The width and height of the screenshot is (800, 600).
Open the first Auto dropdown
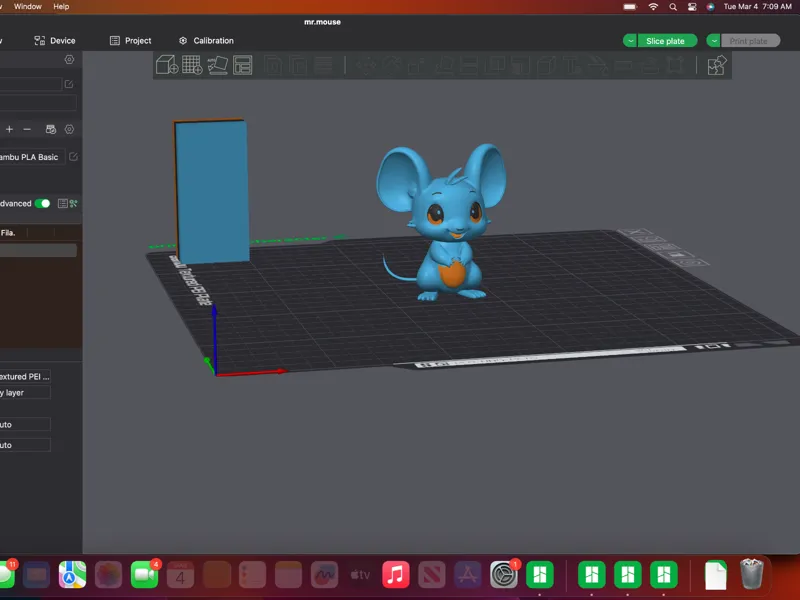pos(25,424)
